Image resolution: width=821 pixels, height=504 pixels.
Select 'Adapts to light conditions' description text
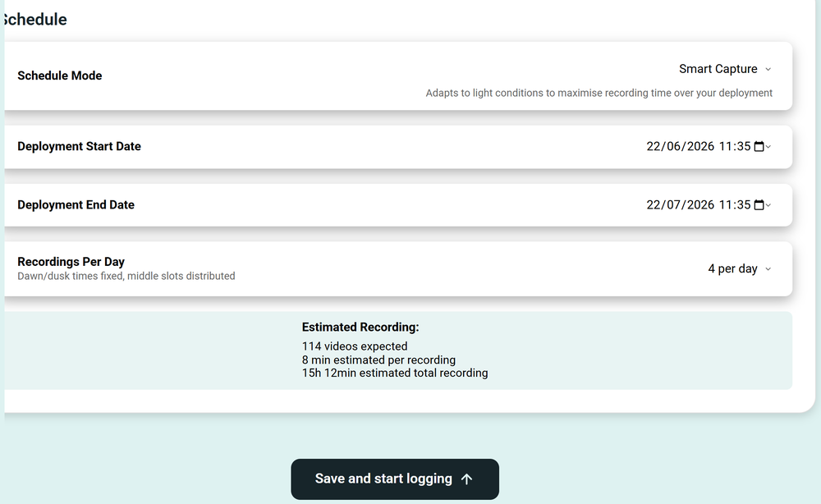tap(599, 93)
